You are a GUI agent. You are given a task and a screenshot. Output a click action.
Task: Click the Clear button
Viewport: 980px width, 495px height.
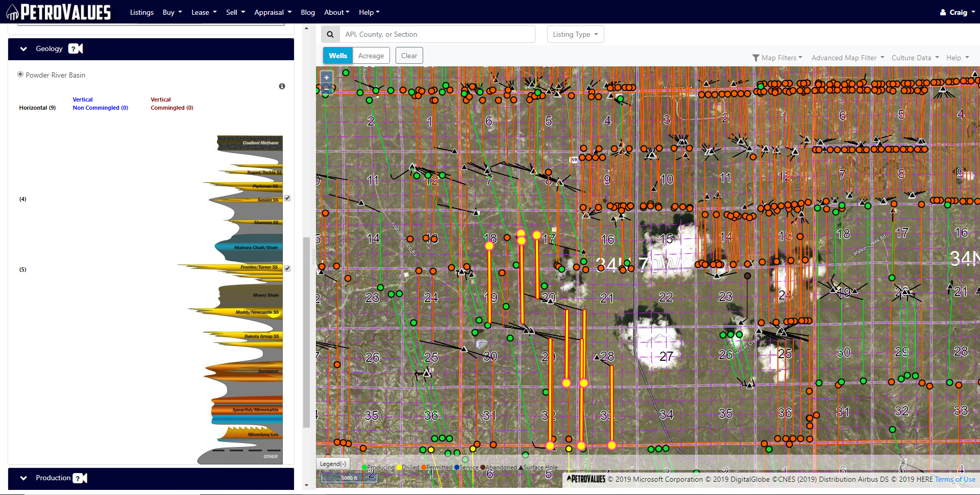pos(409,56)
